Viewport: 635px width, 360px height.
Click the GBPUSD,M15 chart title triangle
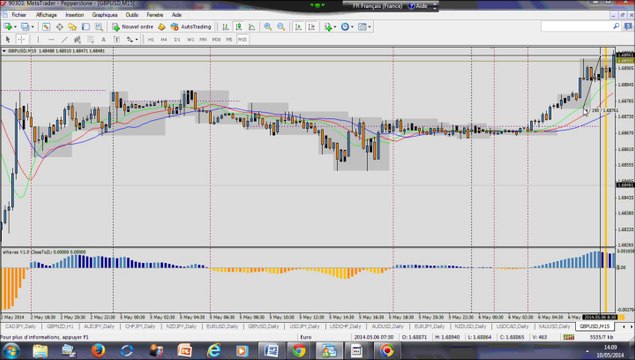pos(4,51)
